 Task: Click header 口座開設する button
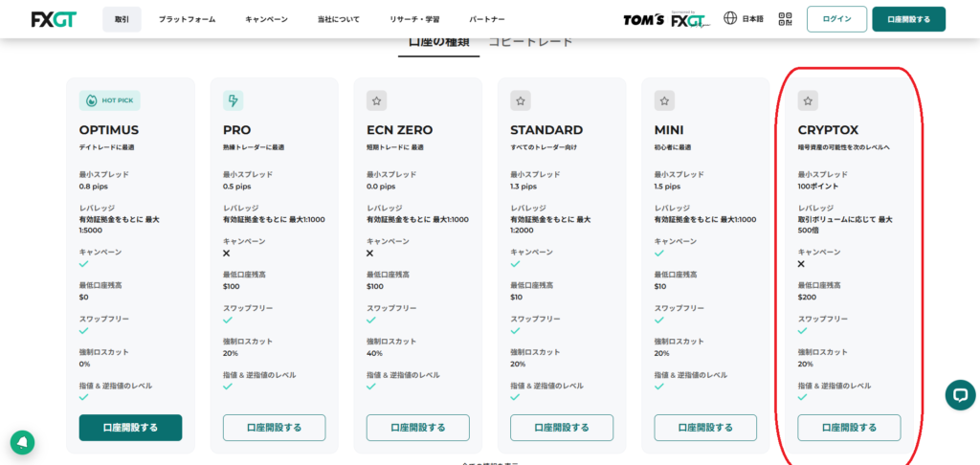[909, 19]
